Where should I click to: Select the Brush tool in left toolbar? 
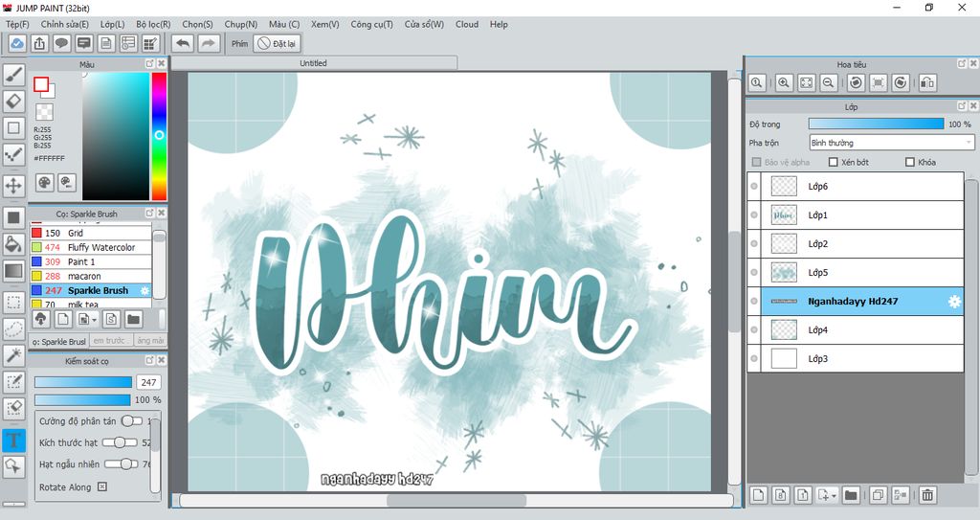coord(13,74)
